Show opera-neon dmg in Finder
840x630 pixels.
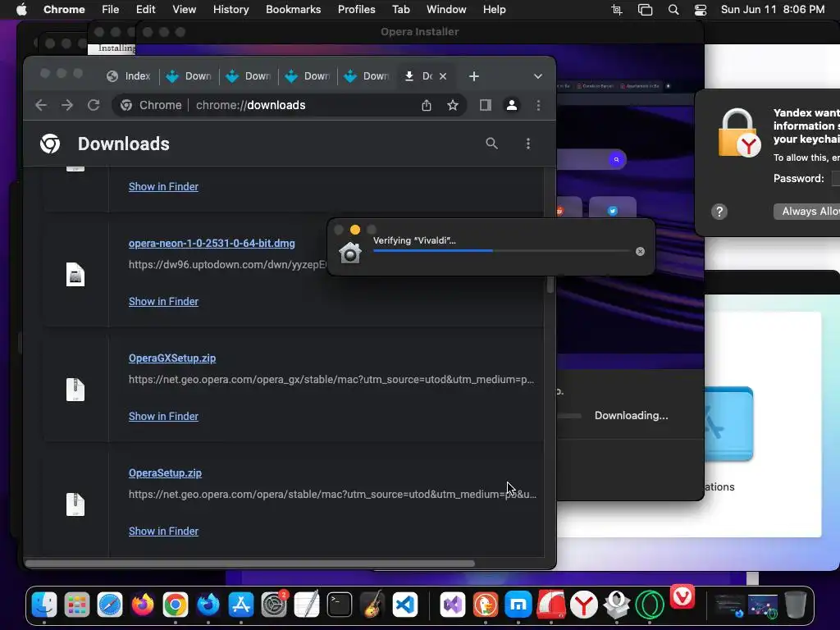pos(163,302)
